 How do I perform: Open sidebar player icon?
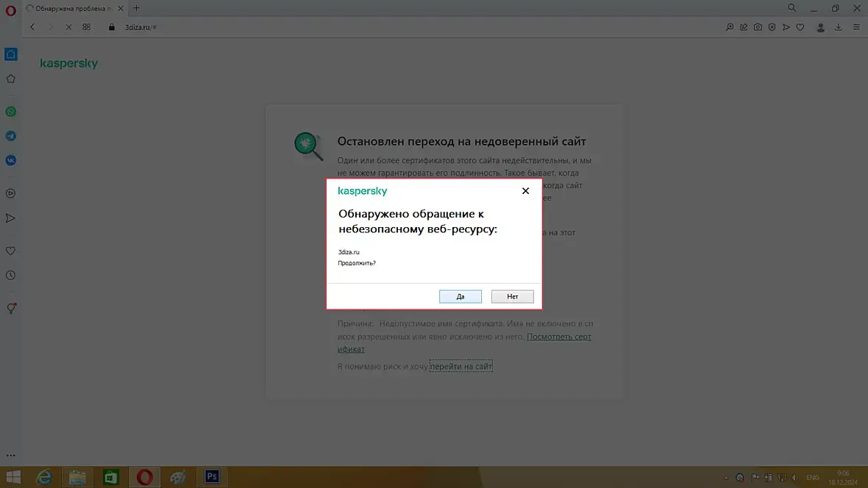(x=10, y=193)
